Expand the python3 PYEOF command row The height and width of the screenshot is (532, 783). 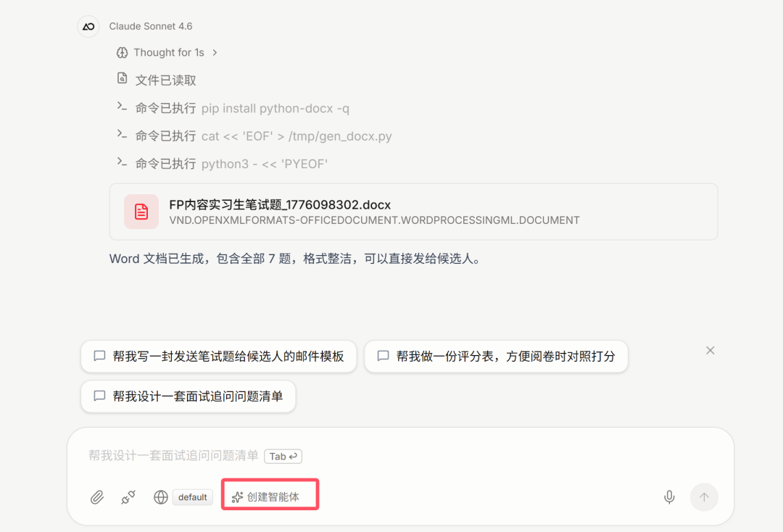pyautogui.click(x=223, y=164)
